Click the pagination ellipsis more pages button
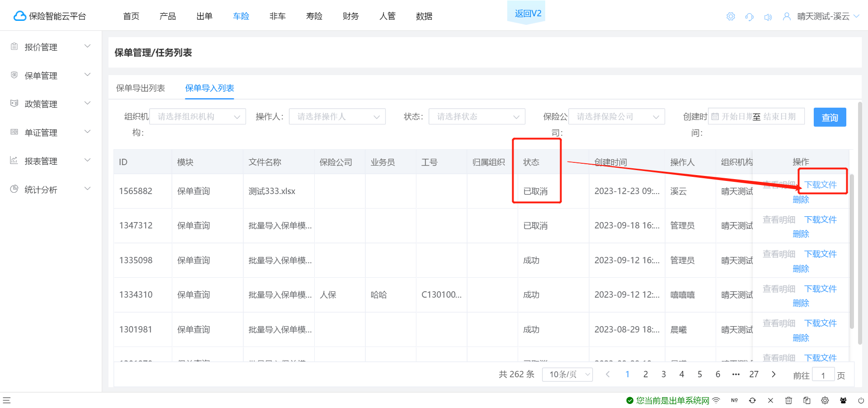The height and width of the screenshot is (408, 868). coord(736,375)
